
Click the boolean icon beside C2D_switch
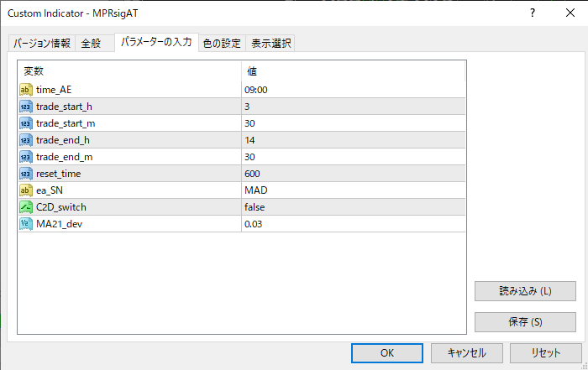[25, 207]
